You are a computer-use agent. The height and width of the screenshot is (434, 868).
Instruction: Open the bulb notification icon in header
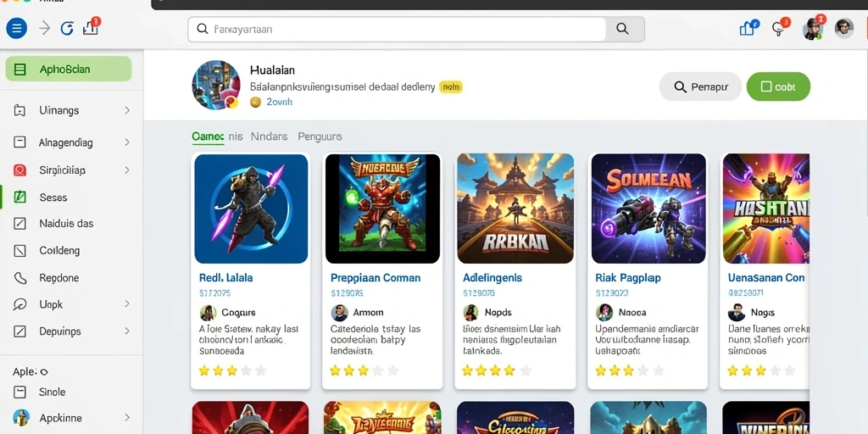click(x=780, y=28)
